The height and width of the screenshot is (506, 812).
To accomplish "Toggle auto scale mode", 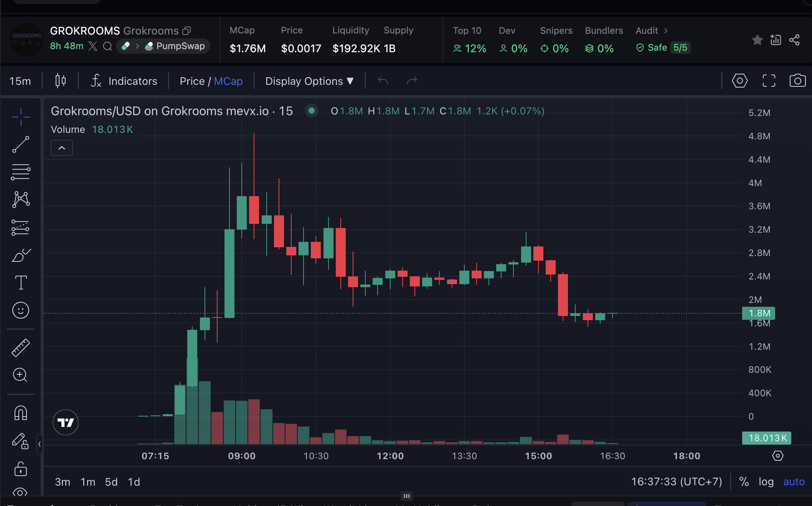I will 794,482.
